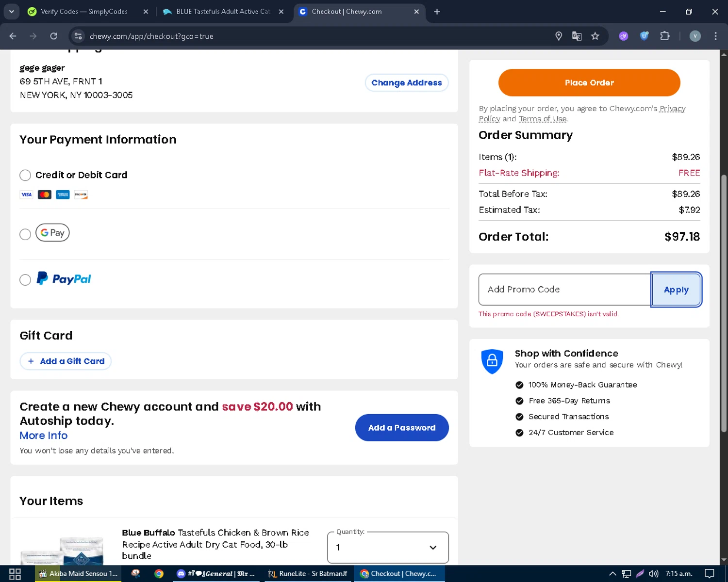Select the Google Pay radio button
728x582 pixels.
point(25,234)
